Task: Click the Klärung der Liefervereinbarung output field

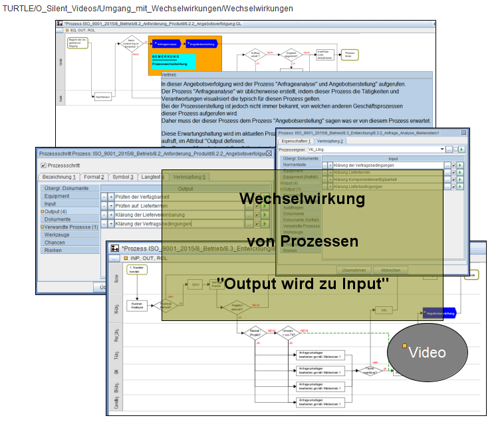Action: coord(180,215)
